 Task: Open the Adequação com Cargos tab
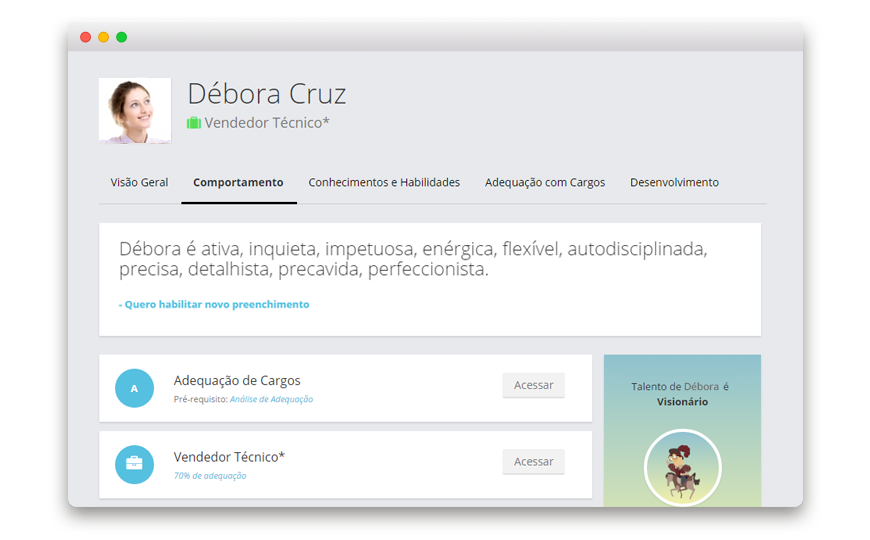click(545, 182)
